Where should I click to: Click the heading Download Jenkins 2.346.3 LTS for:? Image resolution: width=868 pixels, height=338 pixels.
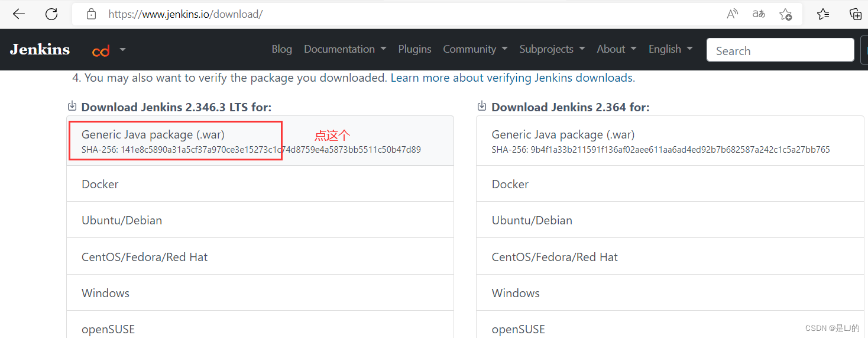176,107
